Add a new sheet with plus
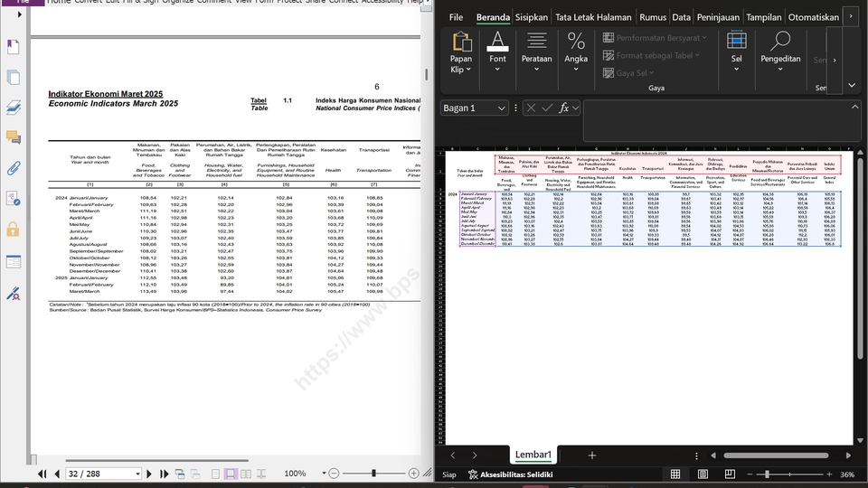 [x=591, y=455]
